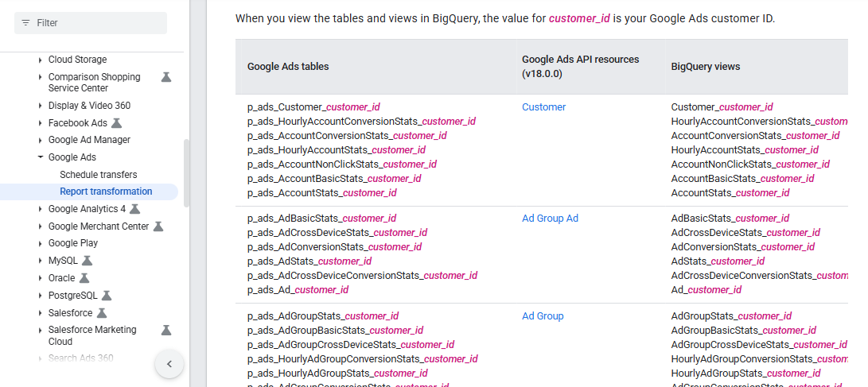Click the HourlyAdGroupStats view name
The width and height of the screenshot is (868, 387).
745,373
